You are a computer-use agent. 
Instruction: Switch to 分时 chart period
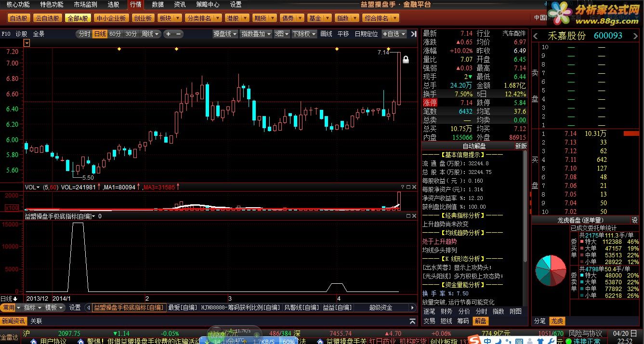point(84,34)
